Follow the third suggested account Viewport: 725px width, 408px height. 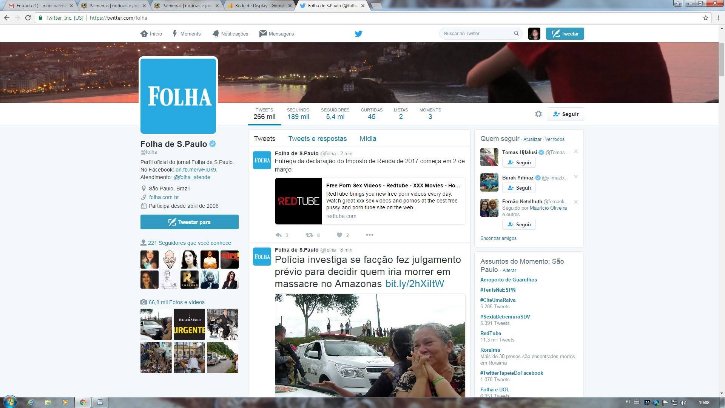tap(519, 224)
